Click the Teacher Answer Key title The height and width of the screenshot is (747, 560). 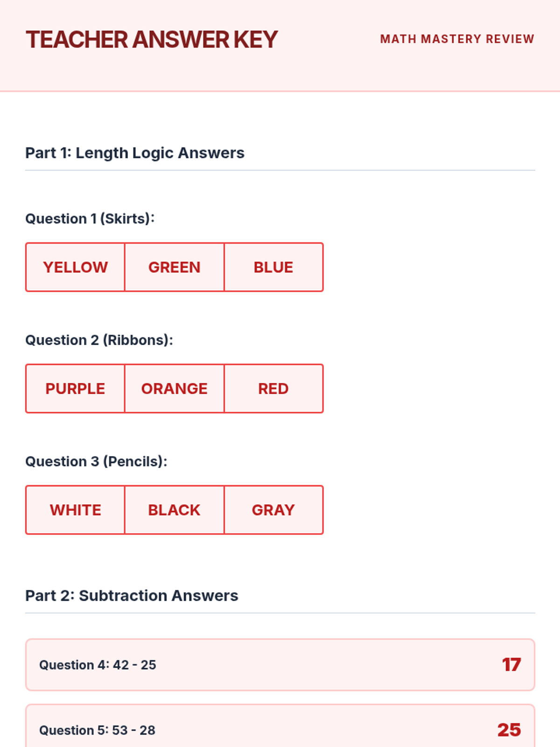tap(152, 40)
